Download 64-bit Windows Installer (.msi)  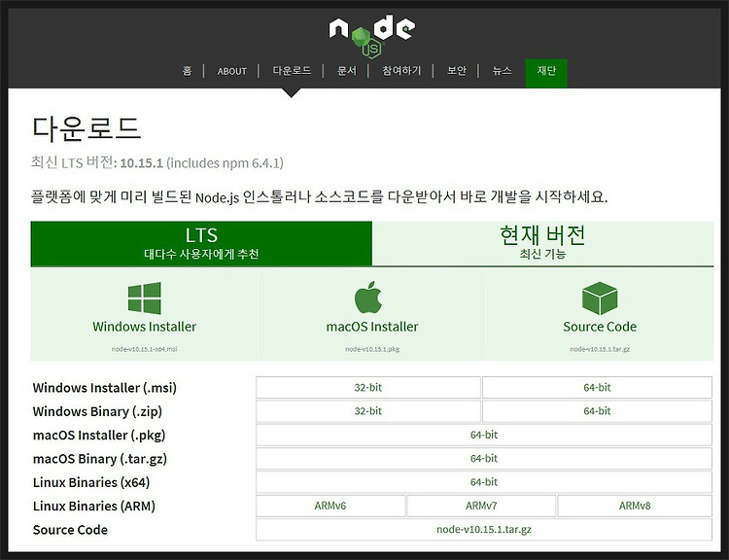[597, 388]
